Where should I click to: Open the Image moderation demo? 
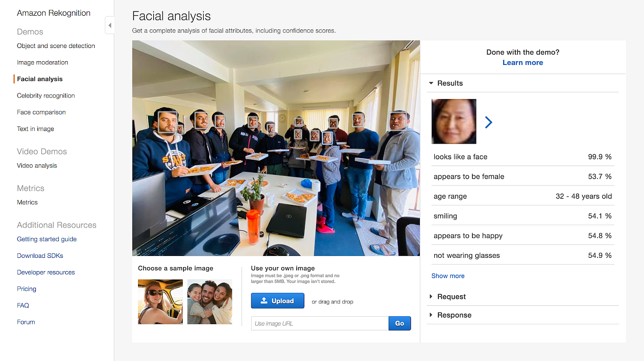[x=42, y=62]
